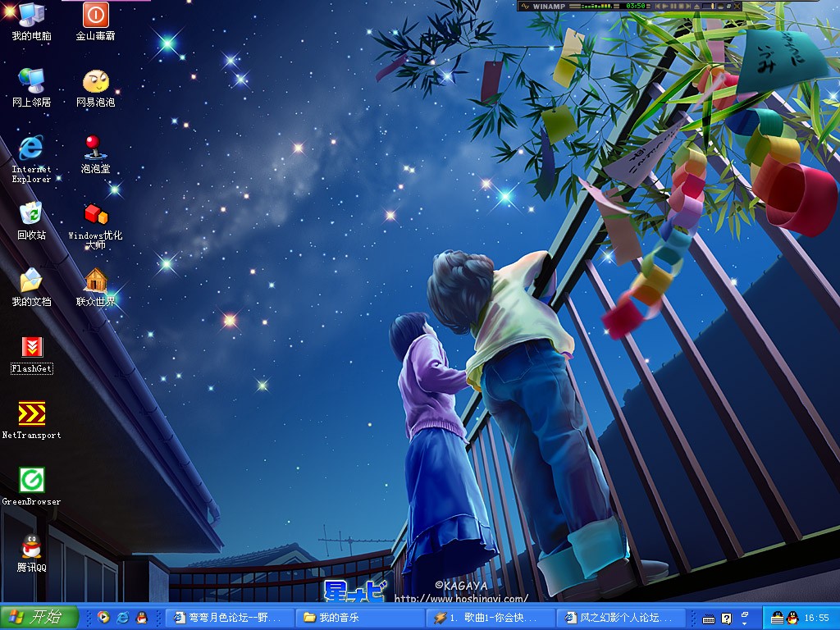Open the striped QQ message tray icon
840x630 pixels.
(x=778, y=618)
